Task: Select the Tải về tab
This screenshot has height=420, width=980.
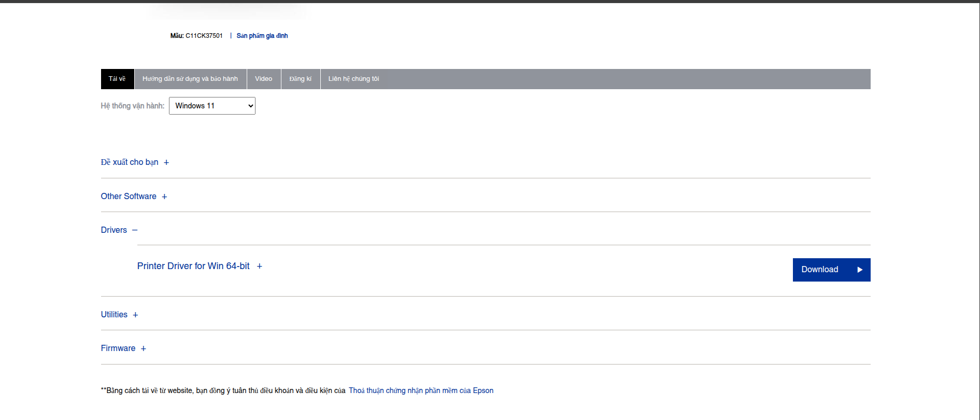Action: click(117, 79)
